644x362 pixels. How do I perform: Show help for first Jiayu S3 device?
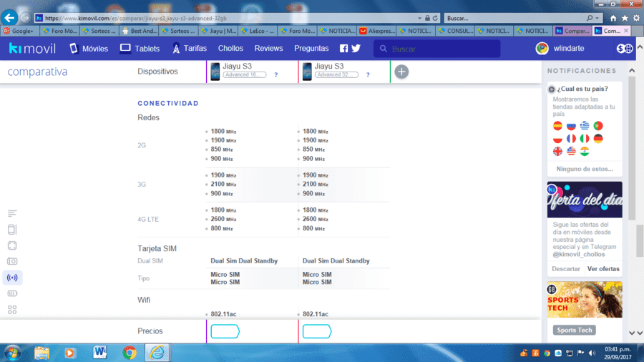click(276, 74)
